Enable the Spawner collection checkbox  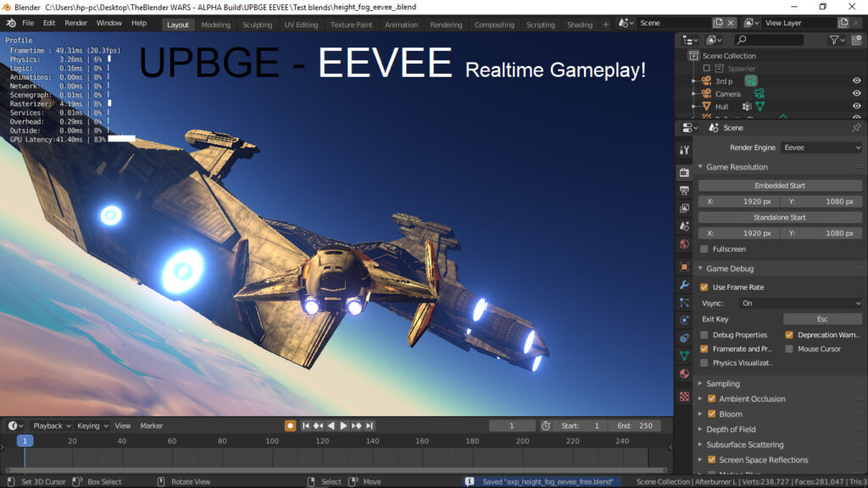[706, 69]
